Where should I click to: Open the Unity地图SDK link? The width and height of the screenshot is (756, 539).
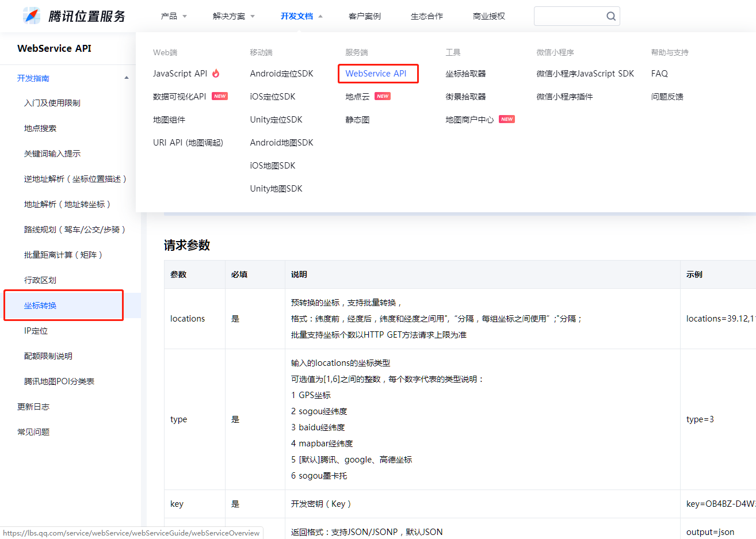[276, 189]
